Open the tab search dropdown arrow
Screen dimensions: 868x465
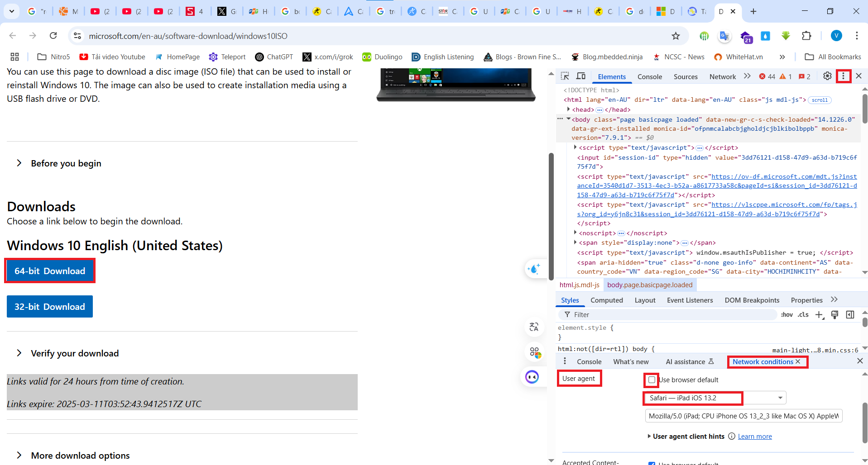(11, 11)
